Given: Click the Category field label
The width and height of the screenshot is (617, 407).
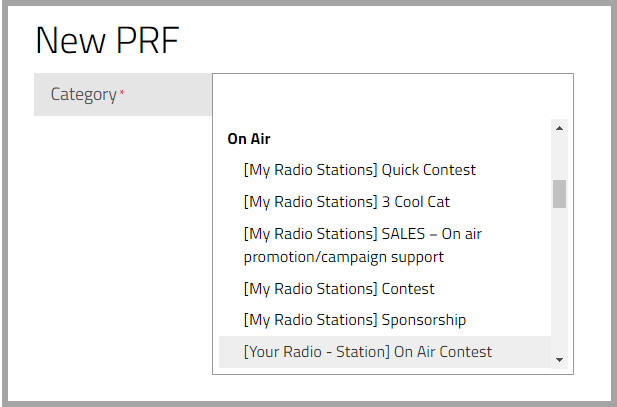Looking at the screenshot, I should tap(84, 95).
